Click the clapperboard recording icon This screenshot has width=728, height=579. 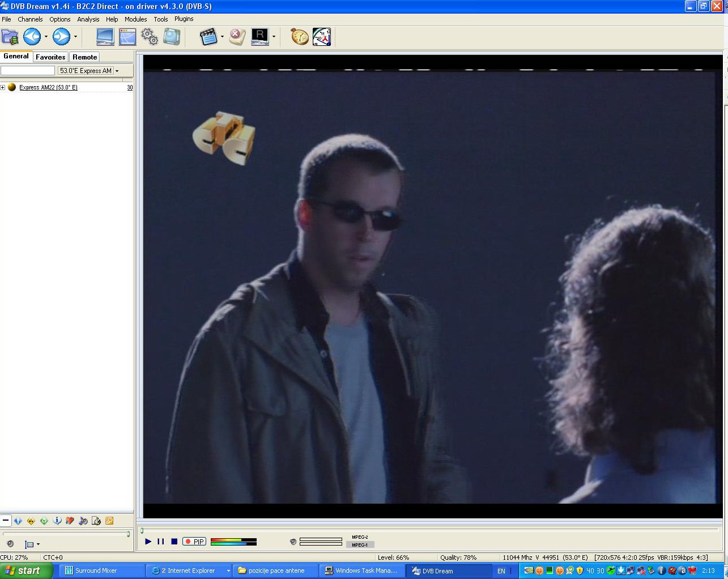click(x=208, y=37)
